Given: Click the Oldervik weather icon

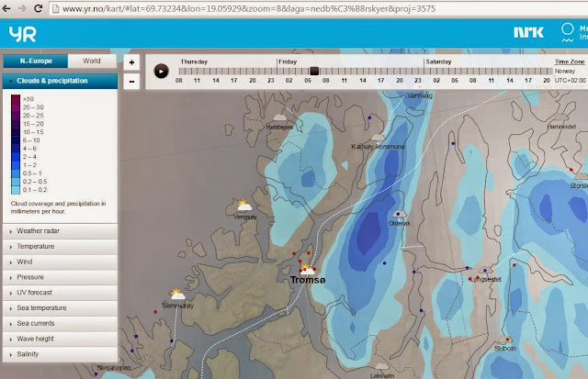Looking at the screenshot, I should click(x=399, y=214).
